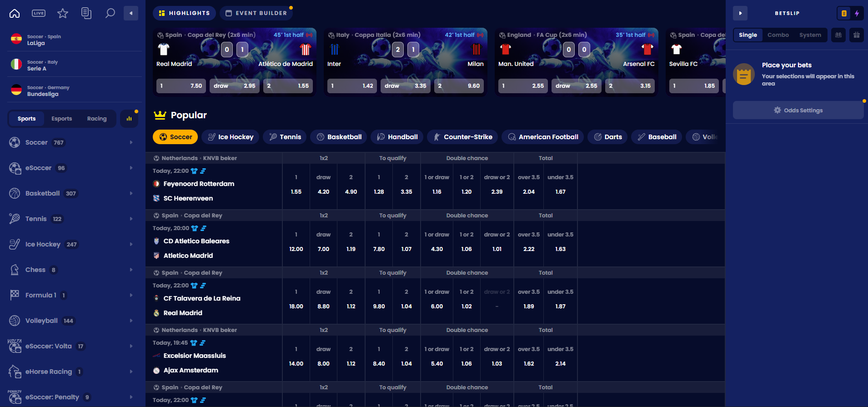Expand the Formula 1 category

click(73, 295)
